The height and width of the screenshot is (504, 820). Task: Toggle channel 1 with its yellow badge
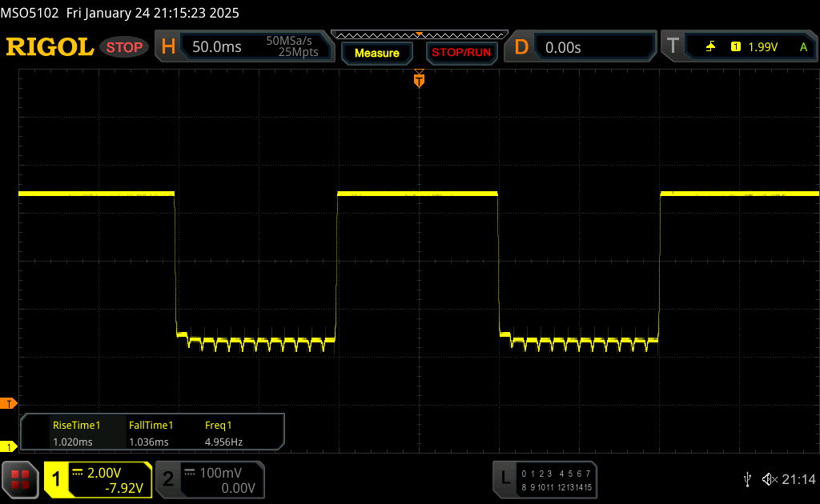56,479
